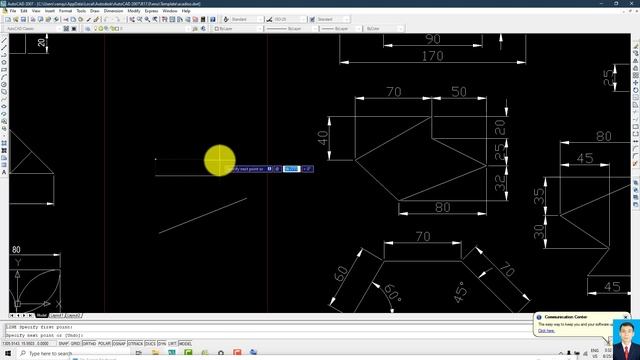640x360 pixels.
Task: Toggle DUCS in status bar
Action: (150, 344)
